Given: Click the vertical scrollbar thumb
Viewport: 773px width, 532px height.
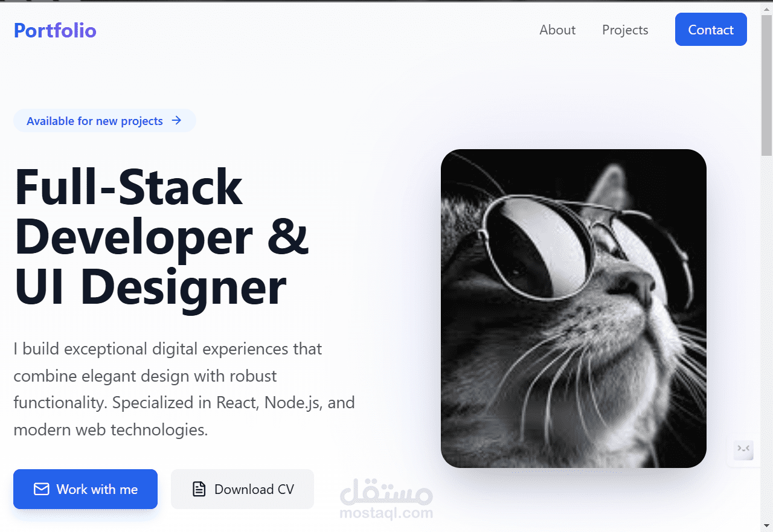Looking at the screenshot, I should pyautogui.click(x=766, y=85).
